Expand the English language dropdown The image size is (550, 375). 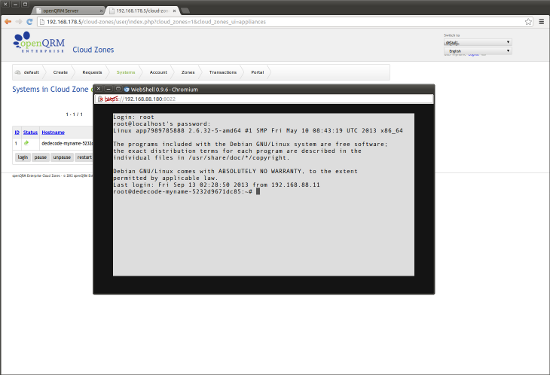pyautogui.click(x=477, y=51)
